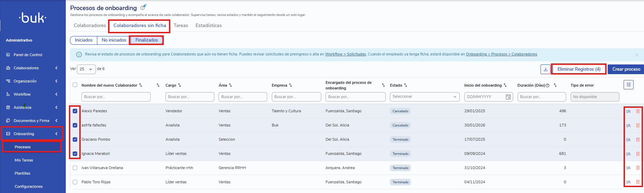Open Onboarding > Procesos > Colaboradores link

[502, 54]
